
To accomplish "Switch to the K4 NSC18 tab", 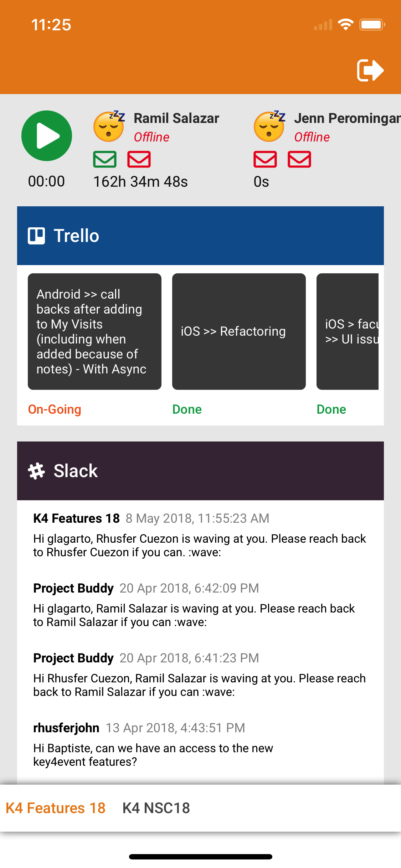I will coord(156,808).
